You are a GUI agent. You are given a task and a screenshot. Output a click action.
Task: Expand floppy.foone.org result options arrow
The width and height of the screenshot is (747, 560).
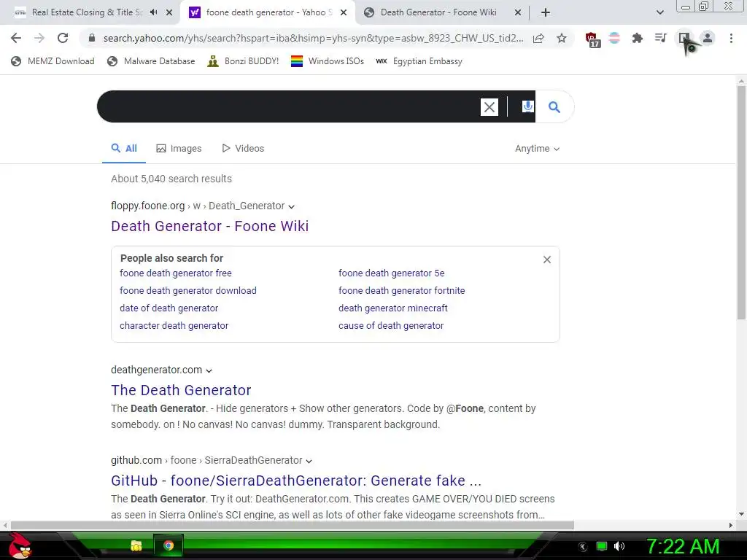(292, 206)
